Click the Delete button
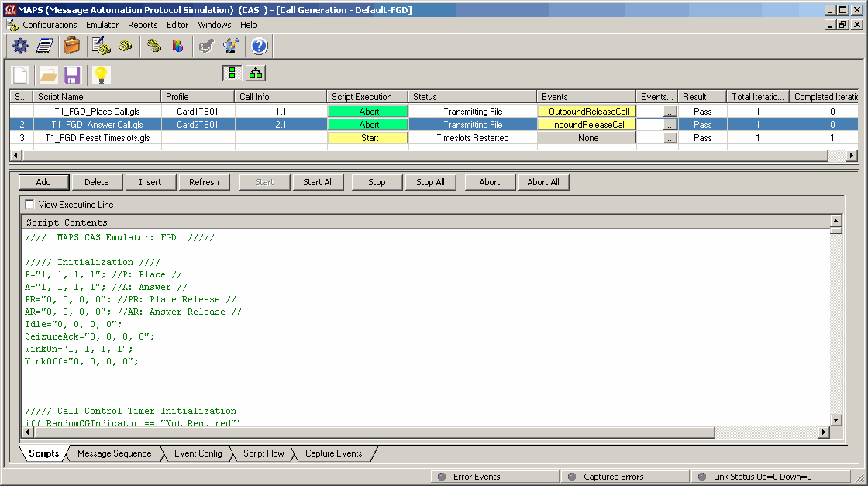Viewport: 868px width, 486px height. [x=97, y=182]
